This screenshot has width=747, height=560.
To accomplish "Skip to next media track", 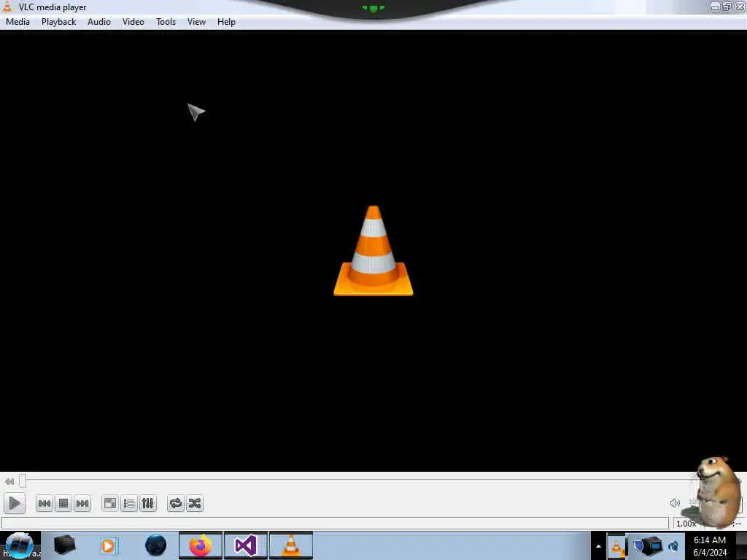I will point(82,503).
